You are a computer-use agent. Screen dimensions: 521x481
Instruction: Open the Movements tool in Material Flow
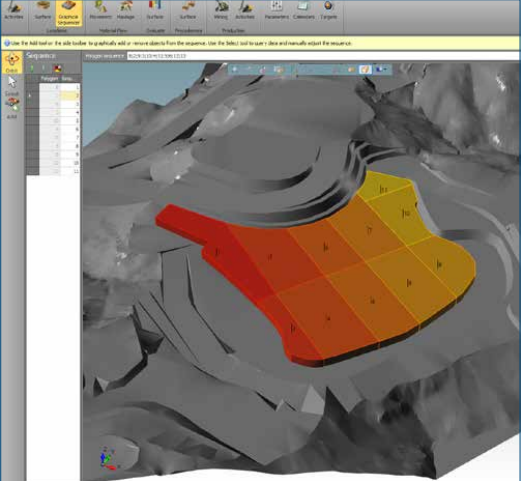[x=100, y=11]
